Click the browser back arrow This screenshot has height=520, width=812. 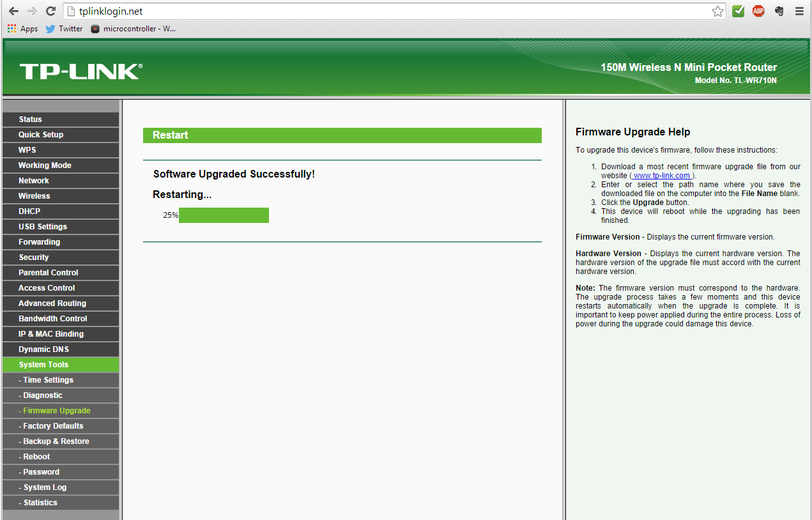13,11
